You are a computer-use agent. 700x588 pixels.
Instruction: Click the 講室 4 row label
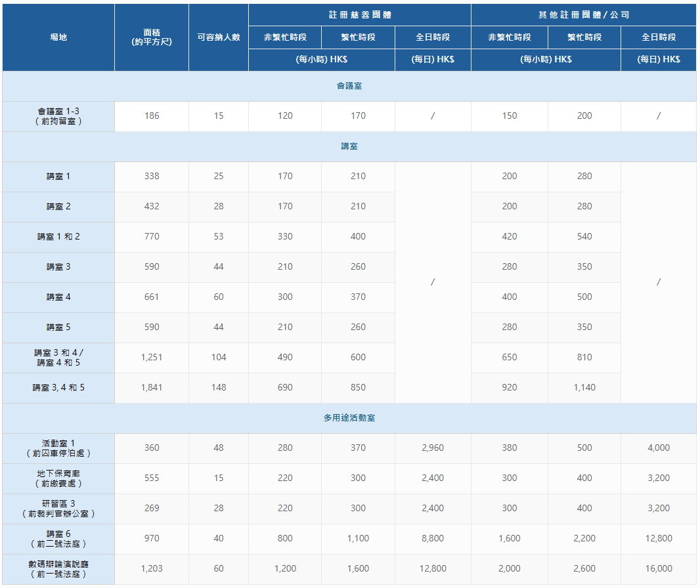pyautogui.click(x=58, y=297)
